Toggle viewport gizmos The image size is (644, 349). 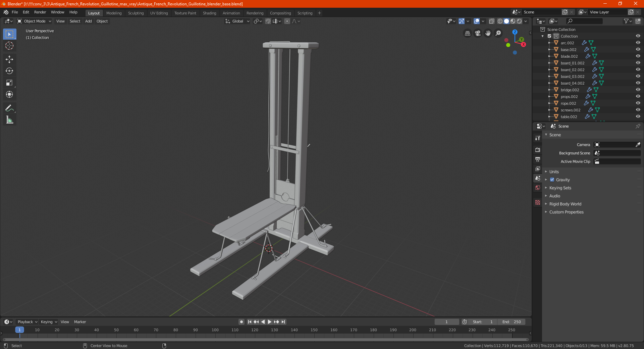[462, 21]
